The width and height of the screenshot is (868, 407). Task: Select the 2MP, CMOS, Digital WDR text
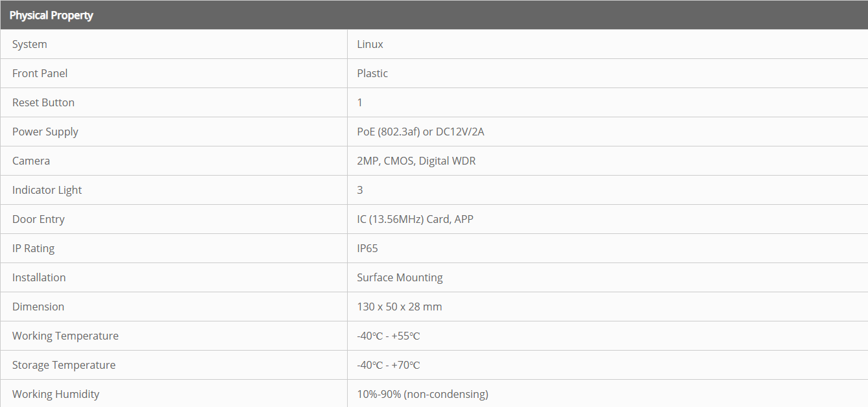pos(416,161)
